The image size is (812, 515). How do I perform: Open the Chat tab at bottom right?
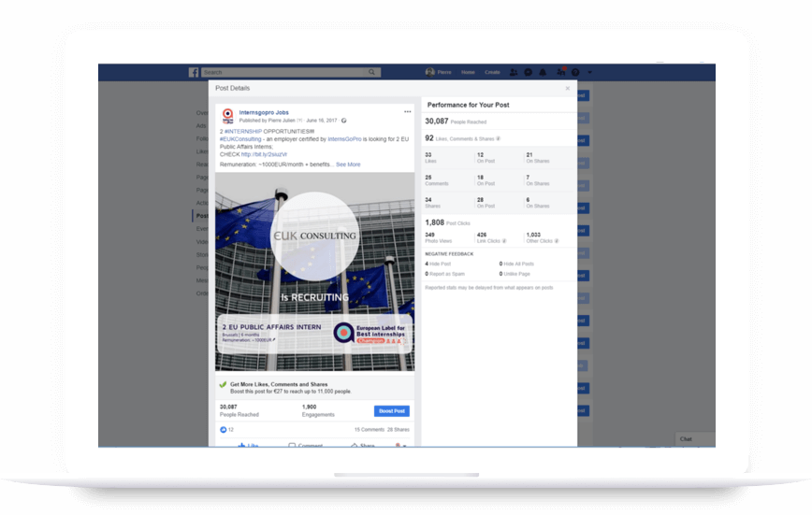pyautogui.click(x=695, y=439)
